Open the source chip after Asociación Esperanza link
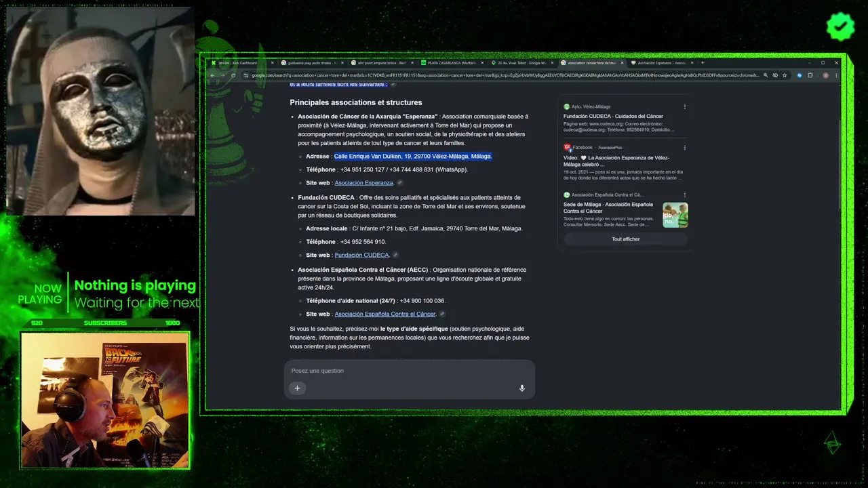Viewport: 868px width, 488px height. pyautogui.click(x=400, y=183)
